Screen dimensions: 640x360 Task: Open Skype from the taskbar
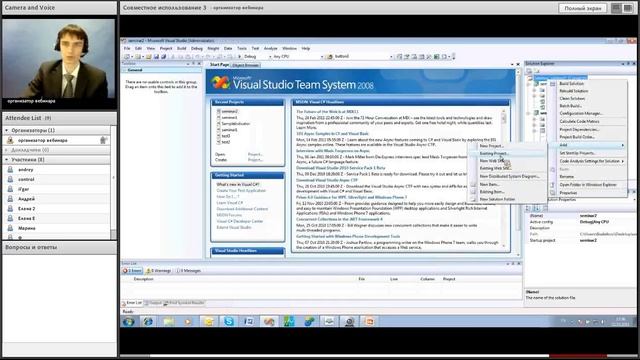click(229, 322)
